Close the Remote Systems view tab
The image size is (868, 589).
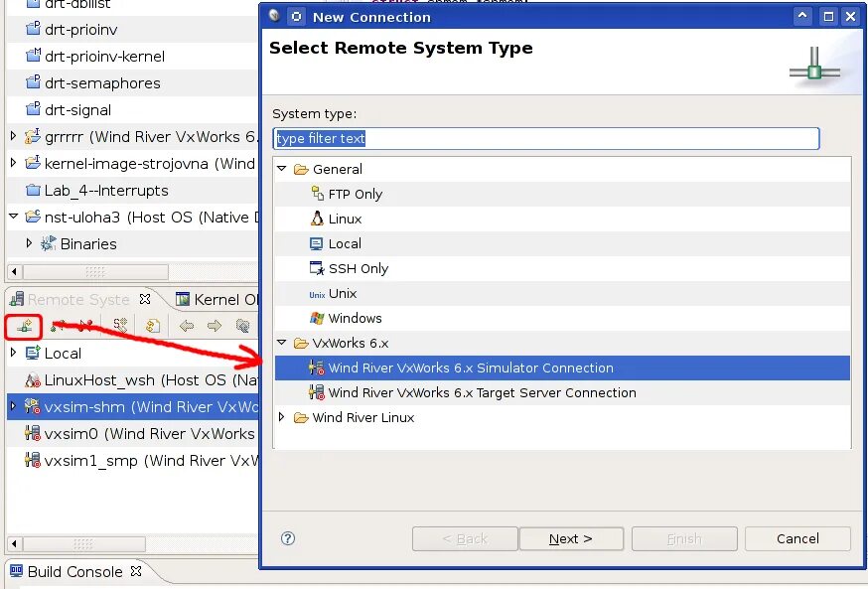pos(145,299)
